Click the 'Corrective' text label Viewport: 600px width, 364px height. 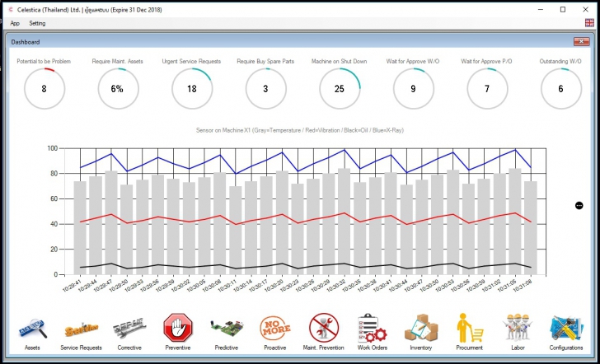[129, 348]
